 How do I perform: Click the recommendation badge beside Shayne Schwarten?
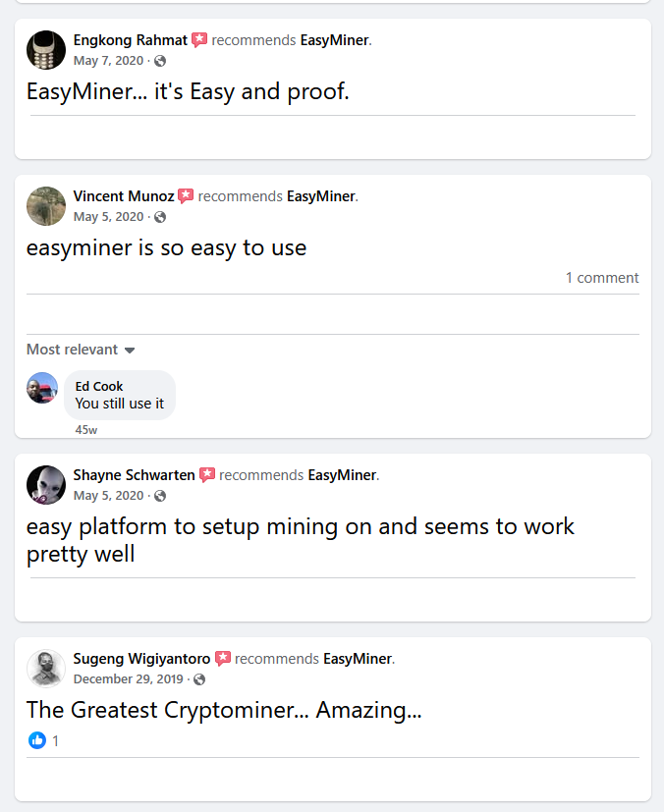(x=207, y=475)
